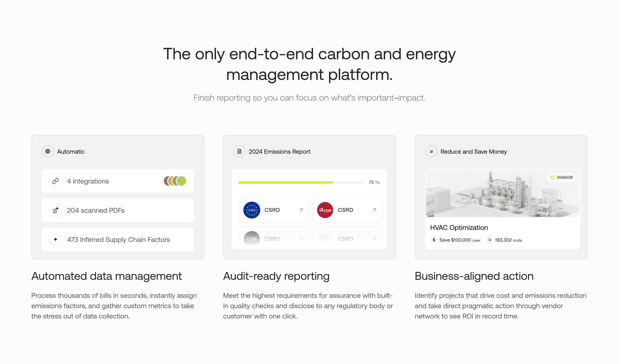Image resolution: width=619 pixels, height=364 pixels.
Task: Open arrow on the CDP card
Action: (374, 210)
